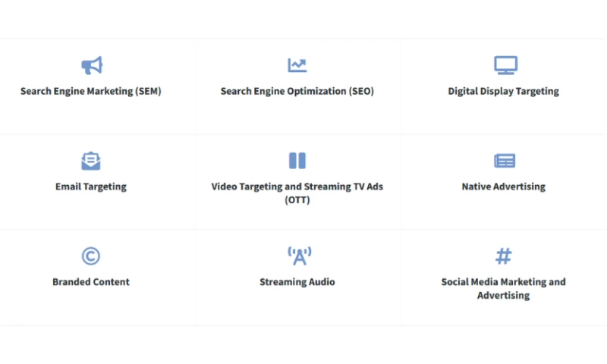Screen dimensions: 607x364
Task: Click the megaphone icon for SEM
Action: point(91,65)
